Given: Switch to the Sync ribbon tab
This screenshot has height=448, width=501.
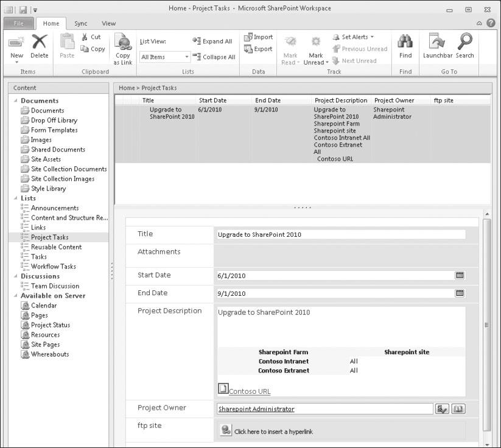Looking at the screenshot, I should [x=80, y=23].
